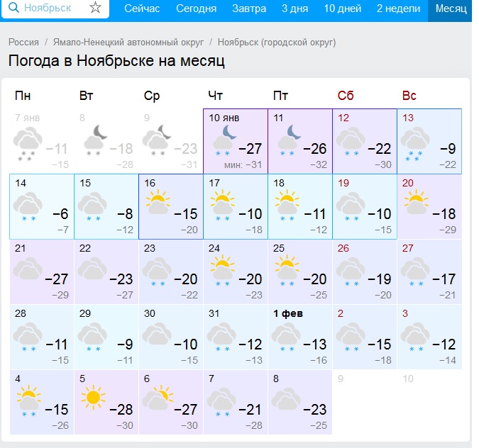479x448 pixels.
Task: Click the partly sunny icon on 6 February
Action: click(158, 398)
